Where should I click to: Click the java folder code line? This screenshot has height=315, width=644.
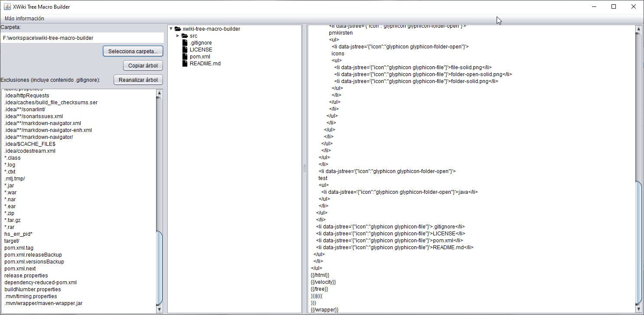[399, 192]
